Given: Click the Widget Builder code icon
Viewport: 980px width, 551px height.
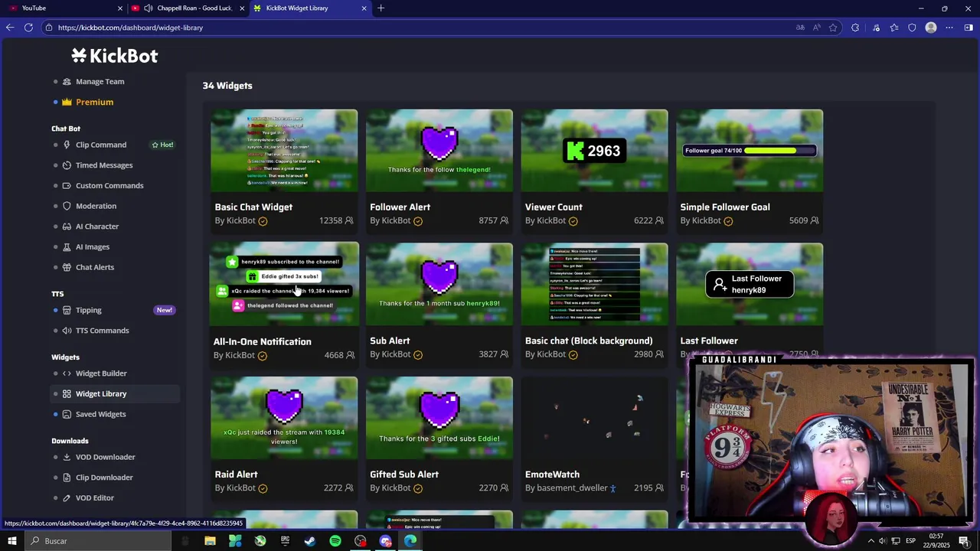Looking at the screenshot, I should click(67, 373).
